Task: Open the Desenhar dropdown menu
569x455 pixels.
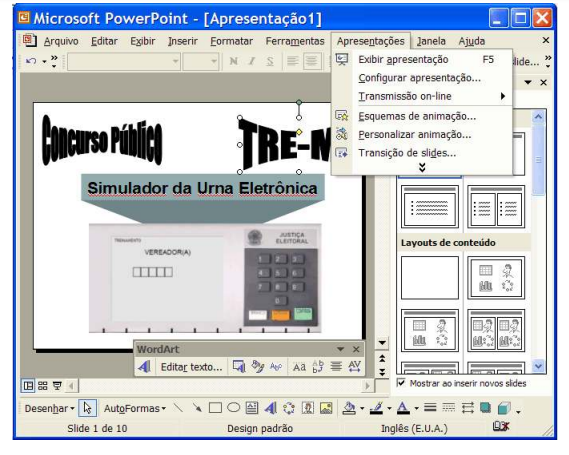Action: tap(49, 409)
